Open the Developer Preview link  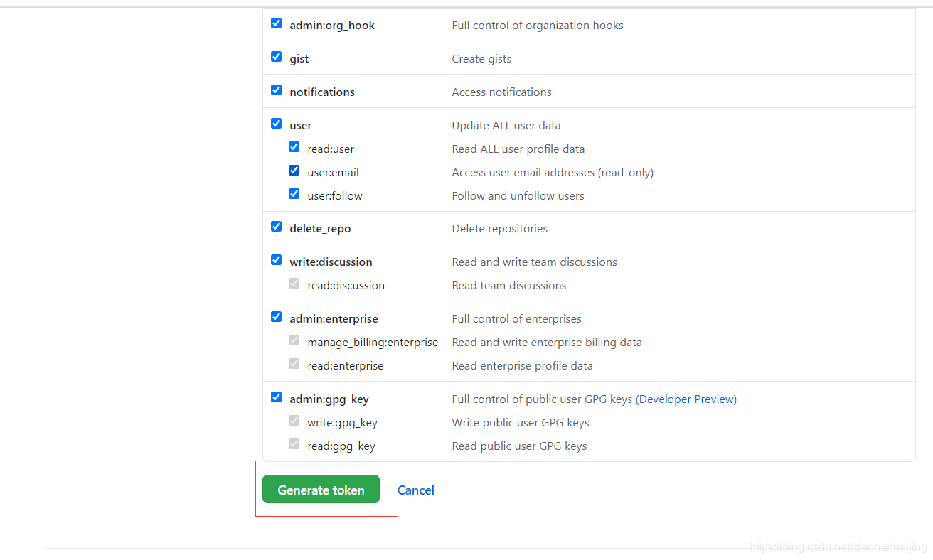click(x=686, y=399)
